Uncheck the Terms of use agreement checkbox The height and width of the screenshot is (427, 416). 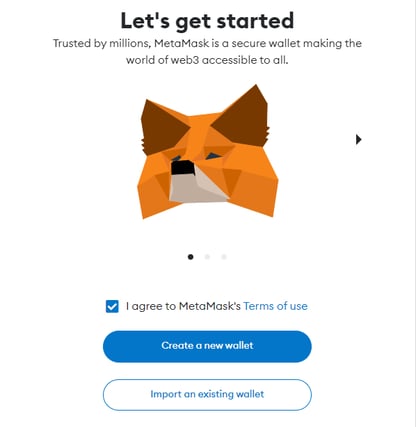[x=112, y=306]
